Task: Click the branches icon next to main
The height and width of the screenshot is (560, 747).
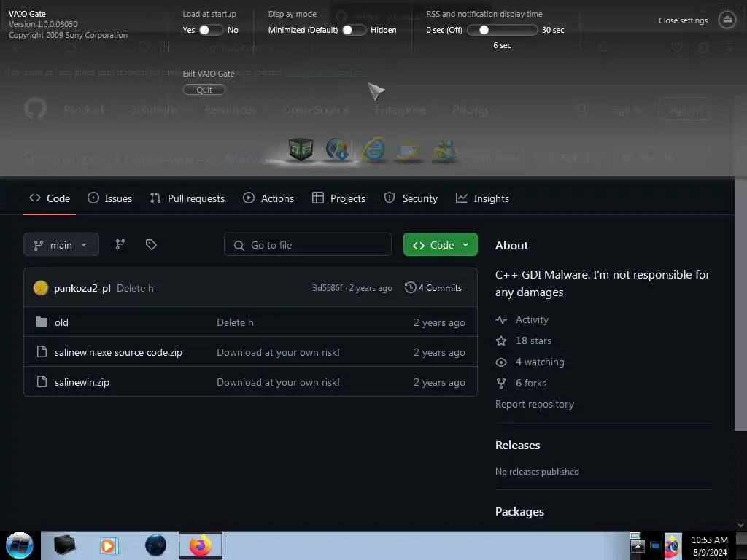Action: point(120,245)
